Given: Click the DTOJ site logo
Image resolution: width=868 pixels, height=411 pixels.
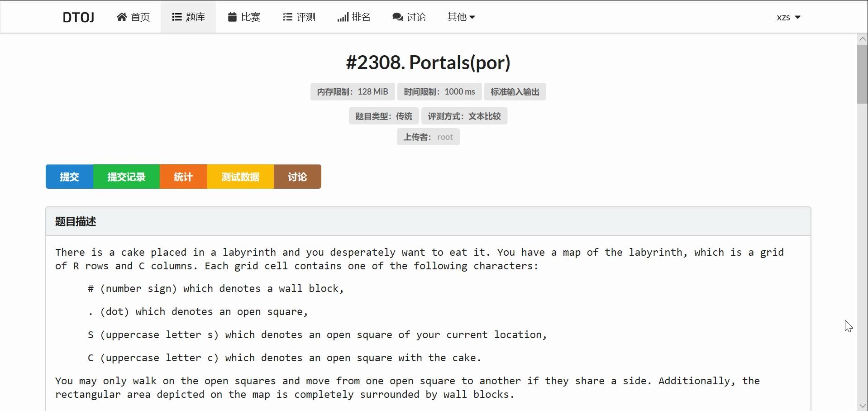Looking at the screenshot, I should coord(78,17).
